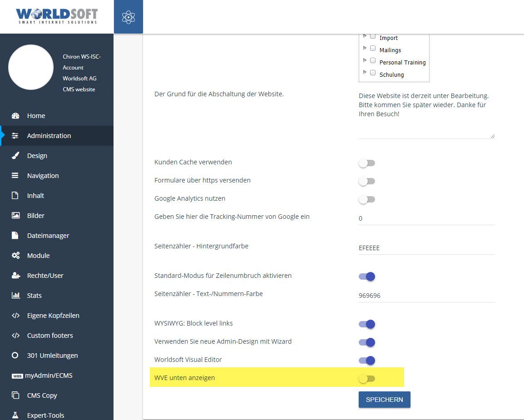Open 301 Umleitungen in the sidebar
Screen dimensions: 524x420
click(x=52, y=356)
